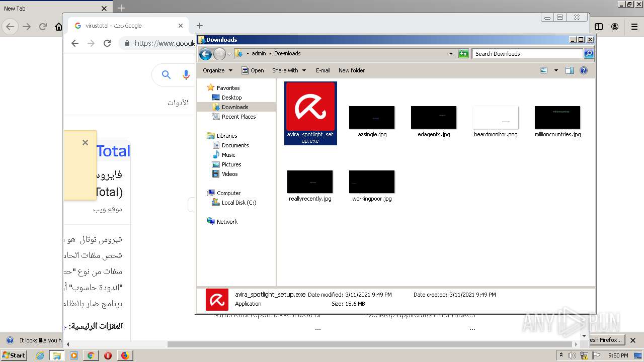Open a new Chrome tab with plus

200,26
